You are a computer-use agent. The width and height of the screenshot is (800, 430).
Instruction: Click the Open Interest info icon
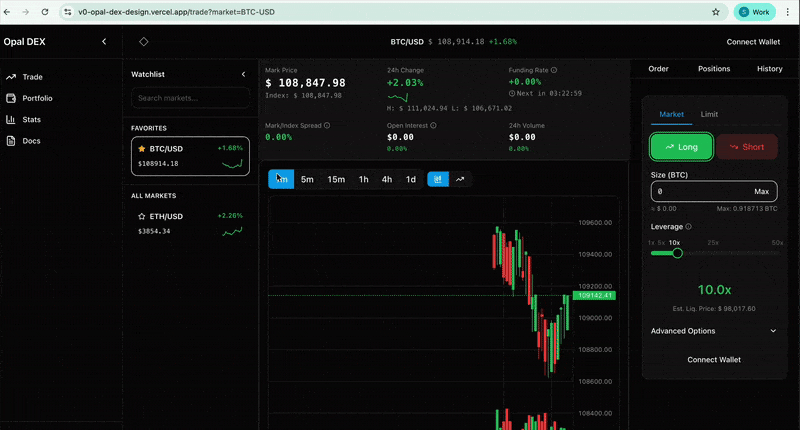coord(433,125)
